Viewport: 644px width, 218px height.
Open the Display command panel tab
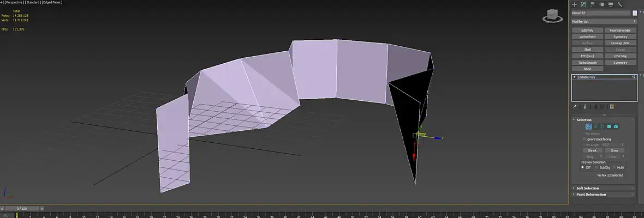611,4
